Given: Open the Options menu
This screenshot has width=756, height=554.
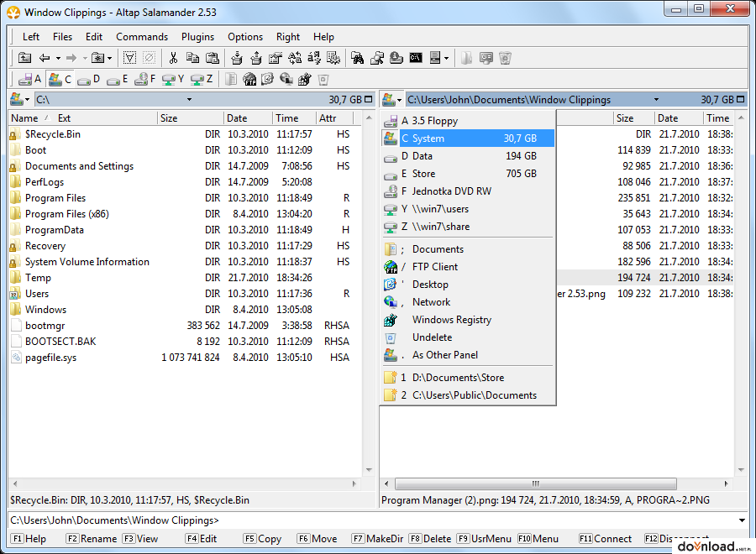Looking at the screenshot, I should 245,37.
